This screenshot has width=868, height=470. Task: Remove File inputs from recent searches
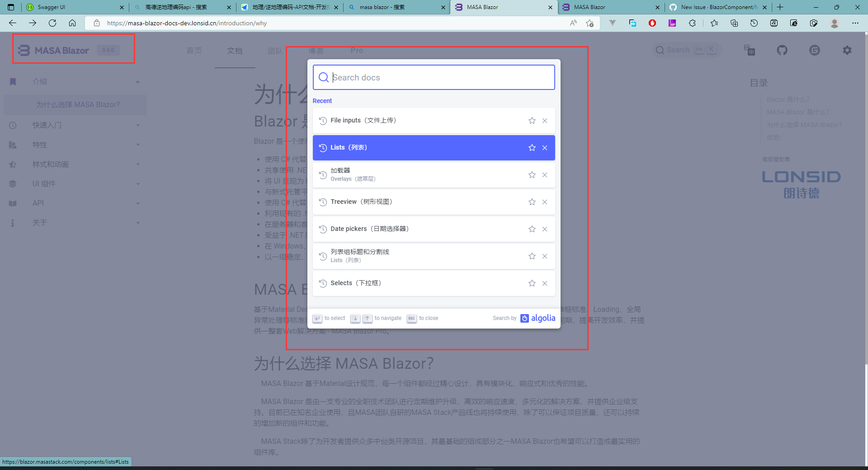[545, 121]
